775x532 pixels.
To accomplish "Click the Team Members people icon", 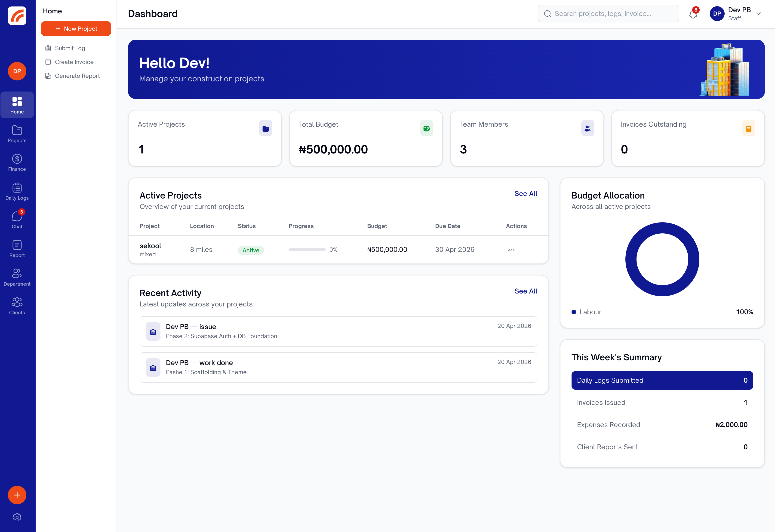I will [x=587, y=128].
